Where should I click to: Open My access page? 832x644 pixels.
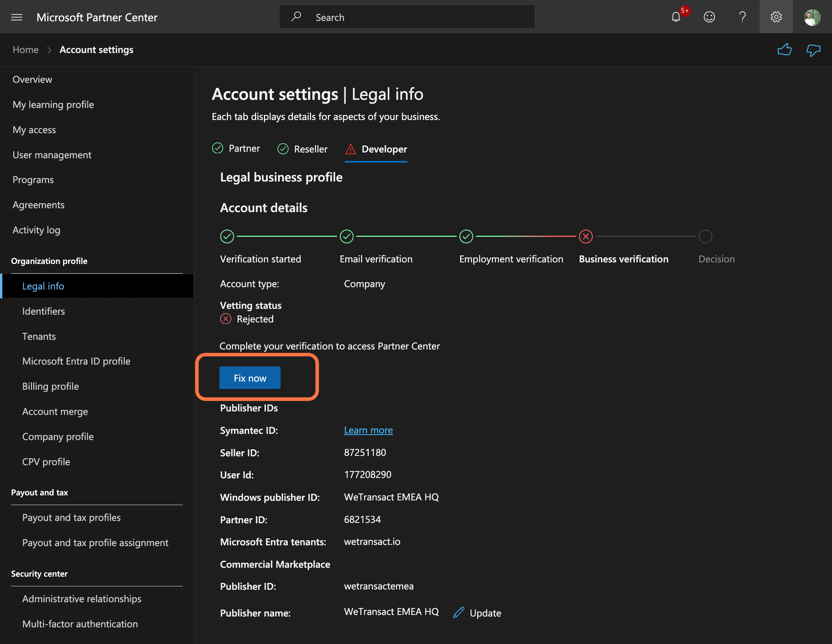click(34, 130)
